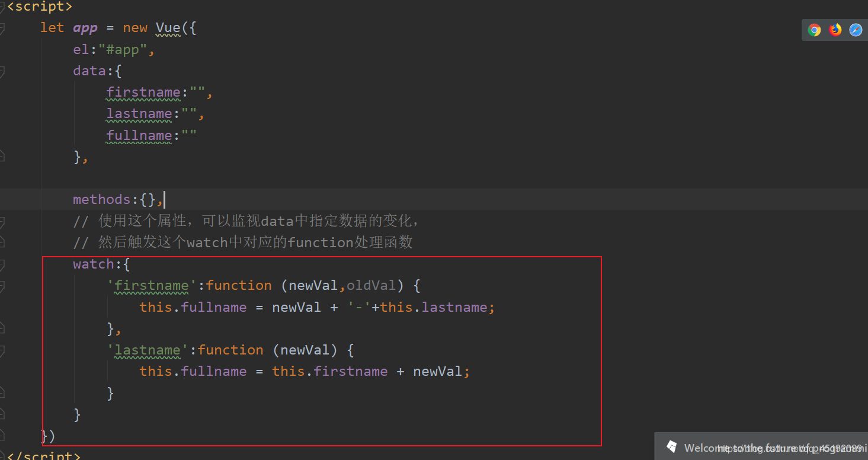Click the 'Vue' constructor name
Screen dimensions: 868x460
tap(168, 28)
